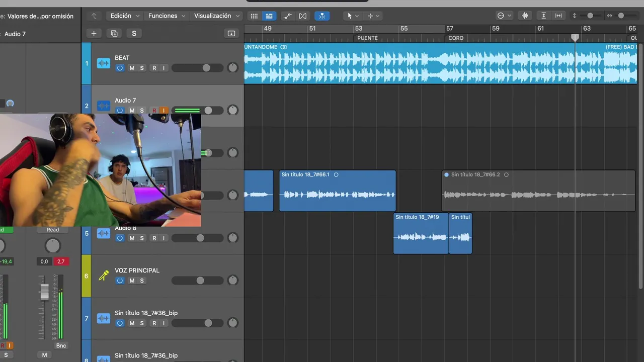Click the red 2,7 peak level display
This screenshot has width=644, height=362.
click(x=61, y=261)
